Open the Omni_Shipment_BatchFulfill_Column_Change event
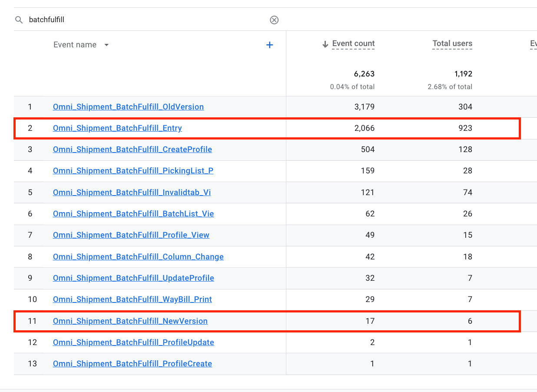 (x=138, y=257)
